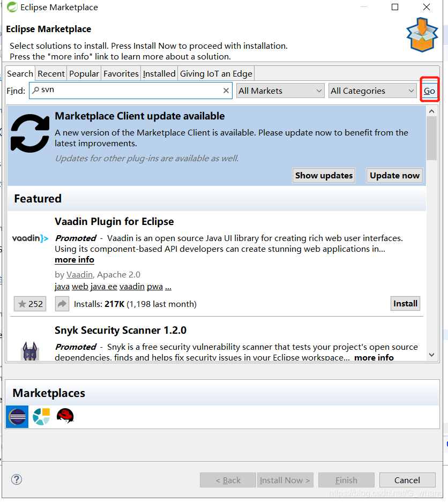Click the Marketplaces section heading
448x503 pixels.
tap(49, 393)
